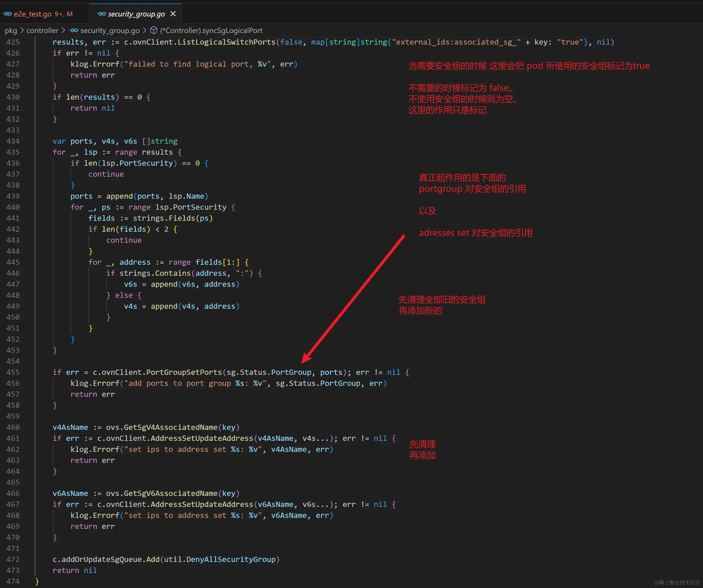Click AddressSetUpdateAddress on line 461

(201, 438)
